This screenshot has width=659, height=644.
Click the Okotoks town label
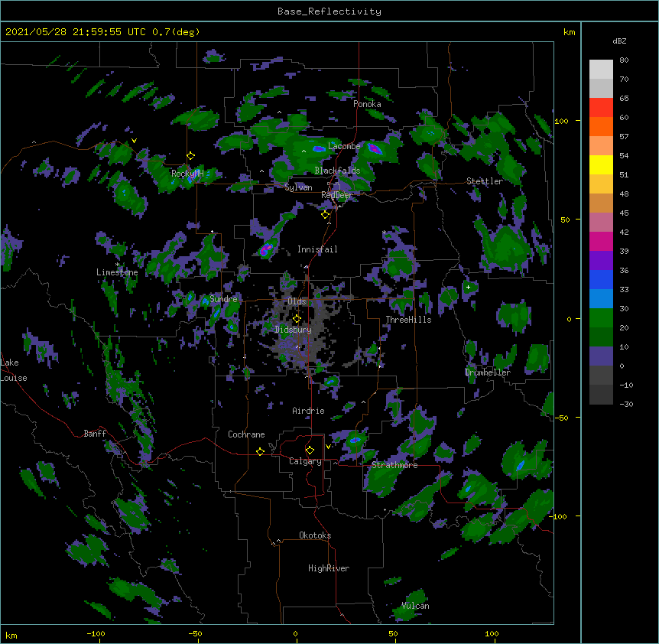click(x=315, y=535)
